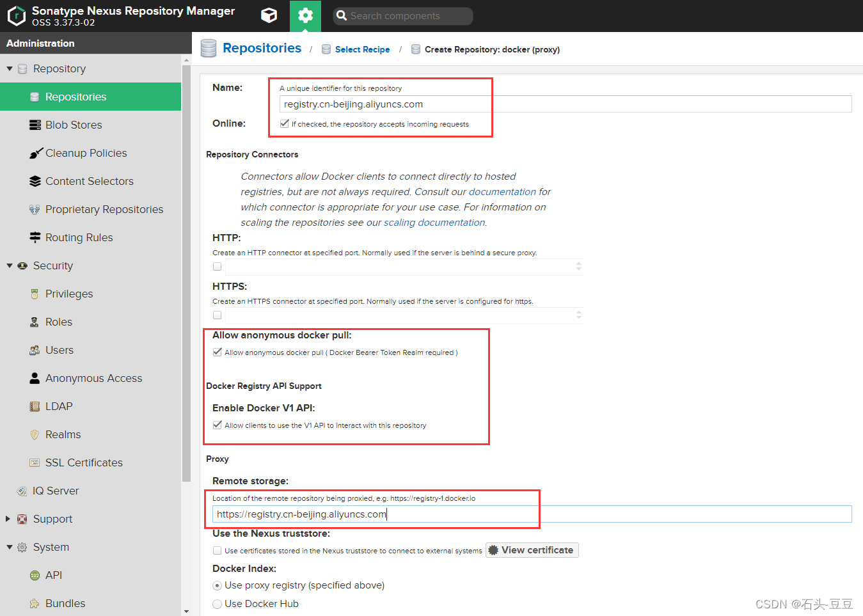Collapse the System tree section
Screen dimensions: 863x616
[x=10, y=547]
